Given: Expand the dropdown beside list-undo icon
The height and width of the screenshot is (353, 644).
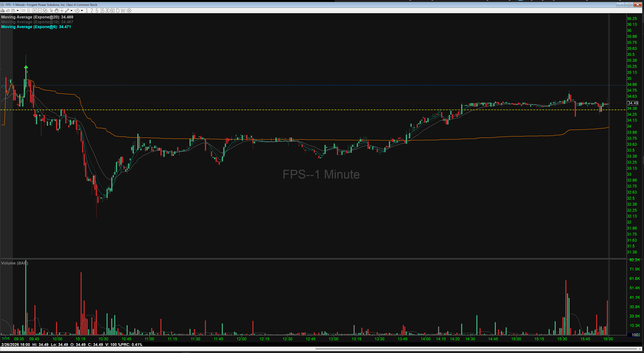Looking at the screenshot, I should (18, 11).
